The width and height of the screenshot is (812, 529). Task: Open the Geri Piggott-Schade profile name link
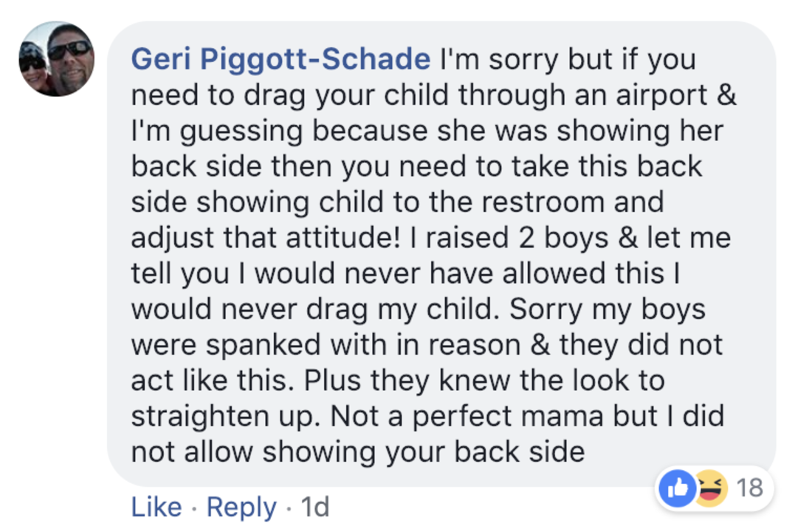pos(281,58)
